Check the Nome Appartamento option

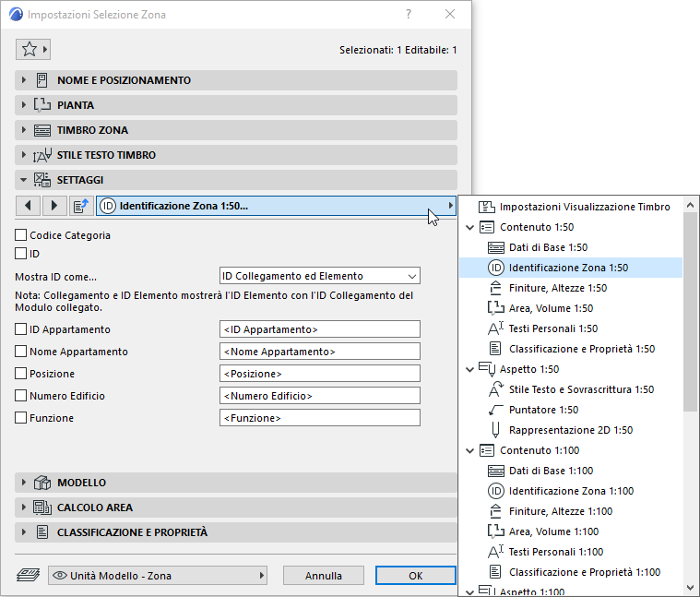20,352
